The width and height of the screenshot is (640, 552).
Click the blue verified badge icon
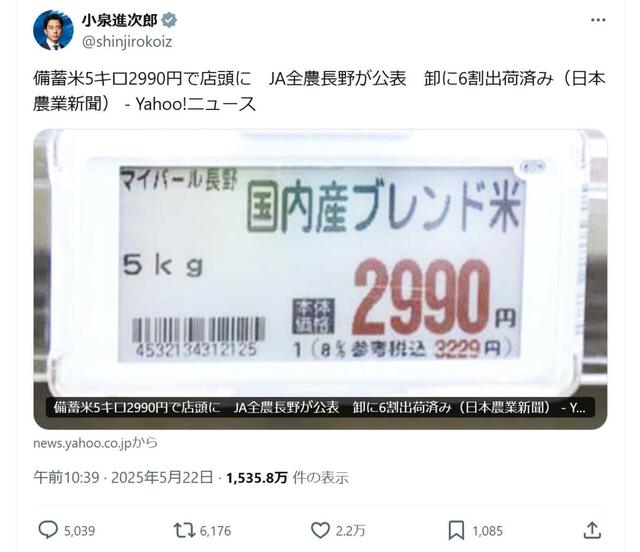pos(169,20)
